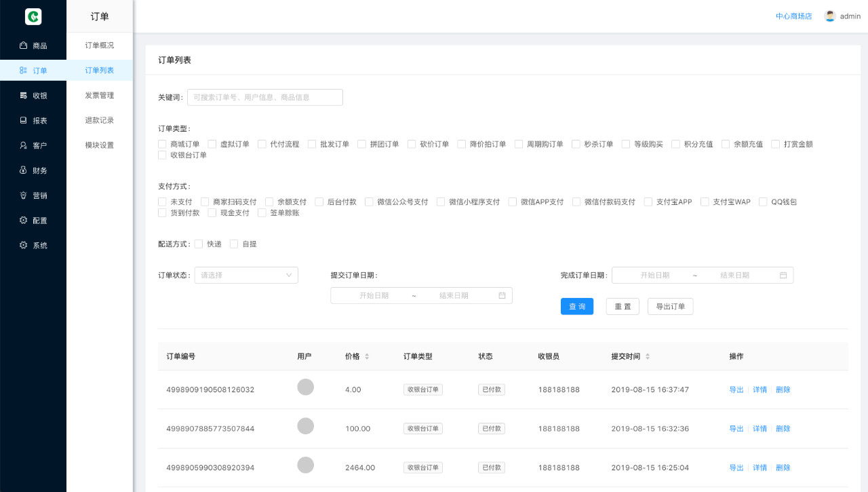Click the 价格 column sort arrows
The image size is (868, 492).
point(366,356)
